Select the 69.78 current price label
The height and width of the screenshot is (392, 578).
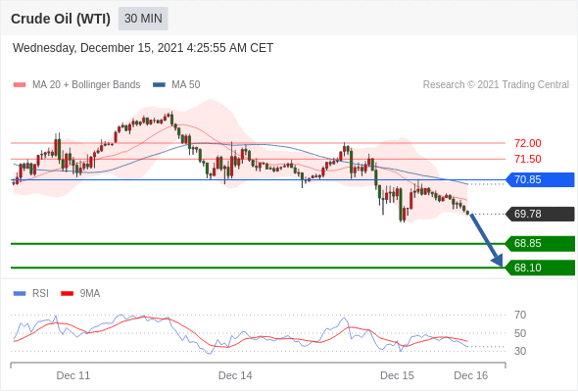(x=540, y=214)
